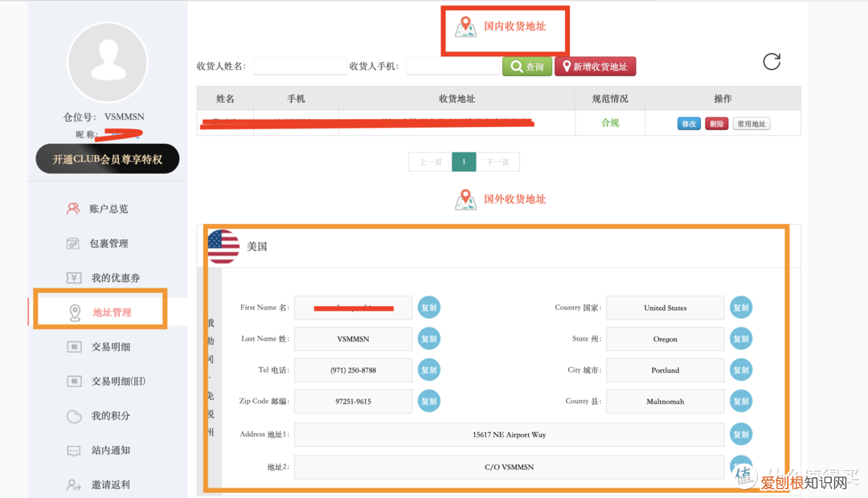The image size is (868, 498).
Task: Click the 我的积分 icon in sidebar
Action: (74, 416)
